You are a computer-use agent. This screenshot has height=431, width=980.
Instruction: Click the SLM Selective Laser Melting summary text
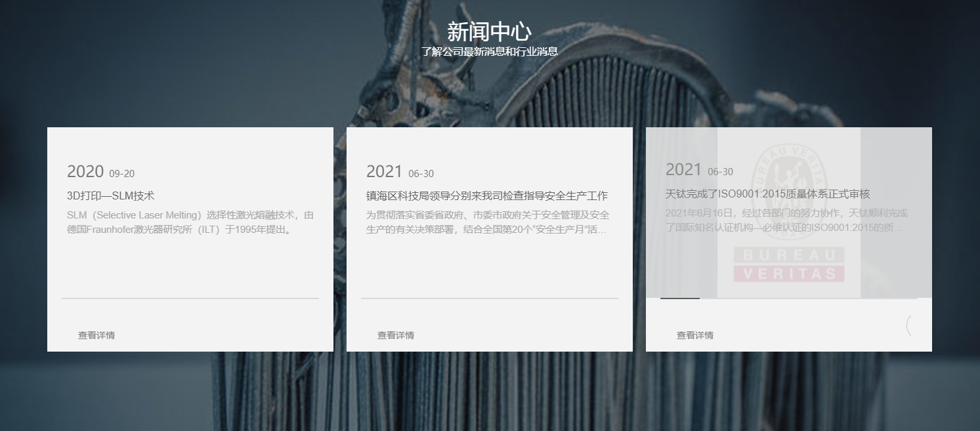tap(190, 222)
